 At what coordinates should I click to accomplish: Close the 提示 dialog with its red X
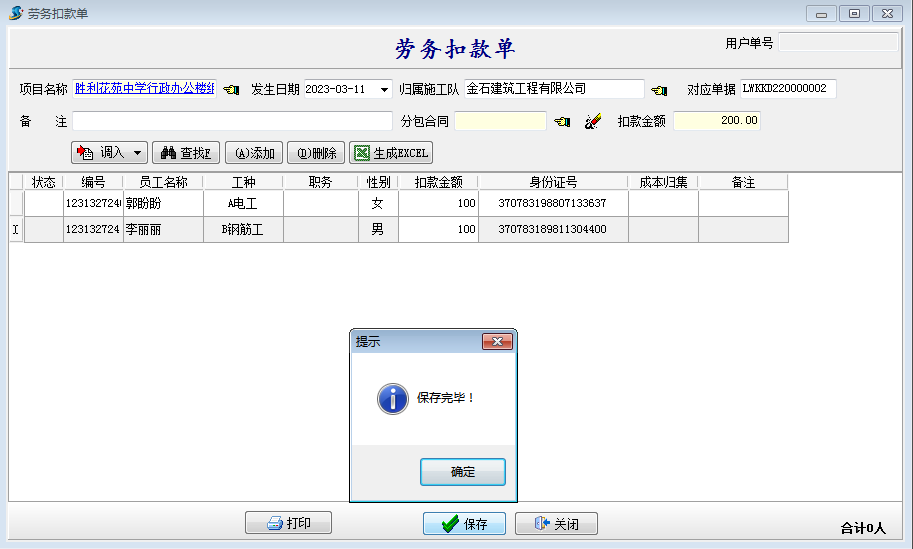(497, 342)
